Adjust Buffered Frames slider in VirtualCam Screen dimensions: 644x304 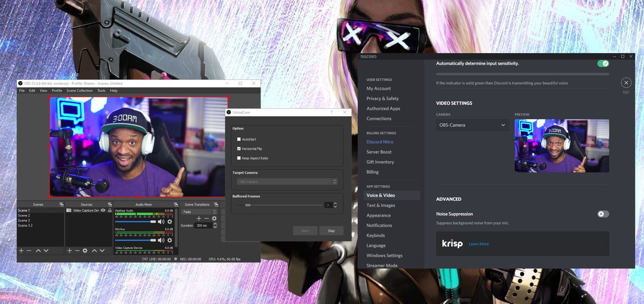[279, 205]
